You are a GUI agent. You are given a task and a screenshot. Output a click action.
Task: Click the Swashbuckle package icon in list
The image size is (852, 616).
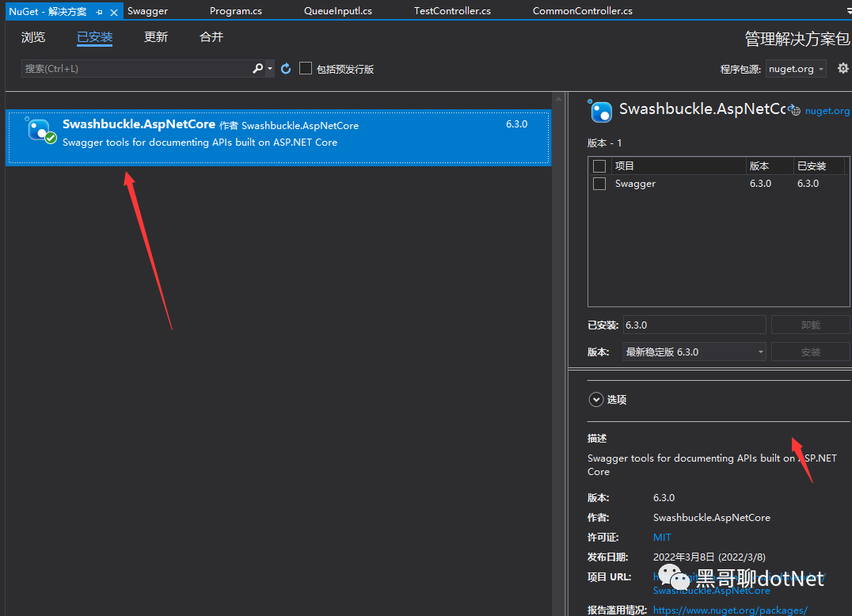pyautogui.click(x=40, y=131)
